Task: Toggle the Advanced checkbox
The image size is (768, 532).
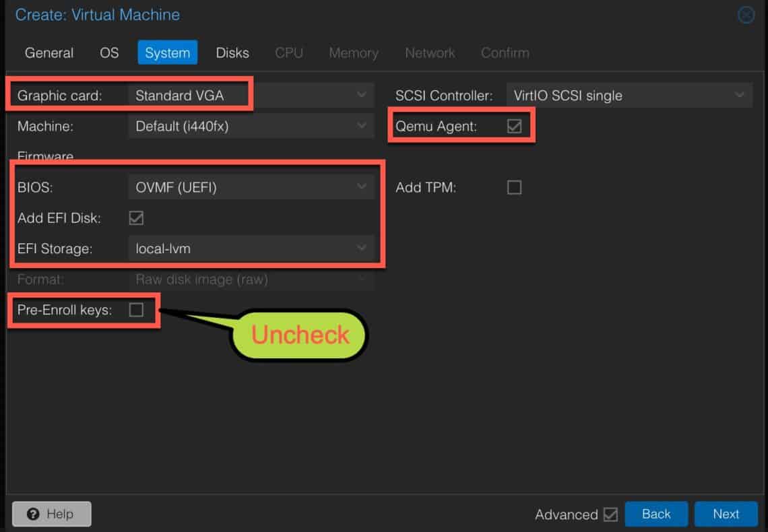Action: click(610, 514)
